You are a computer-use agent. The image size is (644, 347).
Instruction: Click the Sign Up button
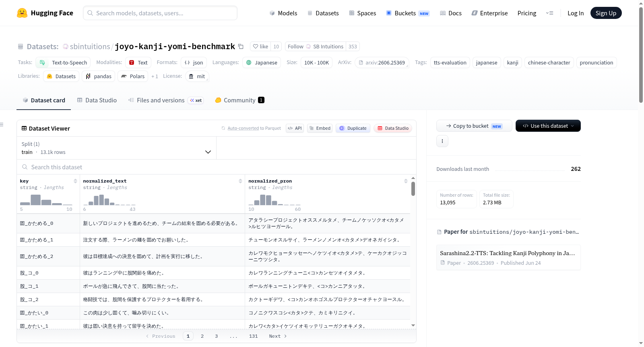[606, 13]
